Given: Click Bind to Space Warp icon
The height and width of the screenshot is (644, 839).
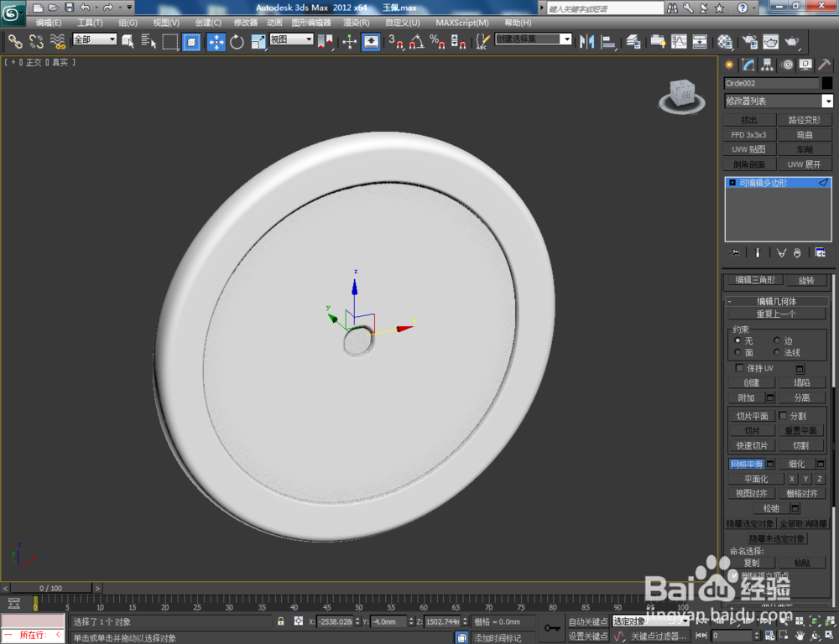Looking at the screenshot, I should tap(57, 41).
